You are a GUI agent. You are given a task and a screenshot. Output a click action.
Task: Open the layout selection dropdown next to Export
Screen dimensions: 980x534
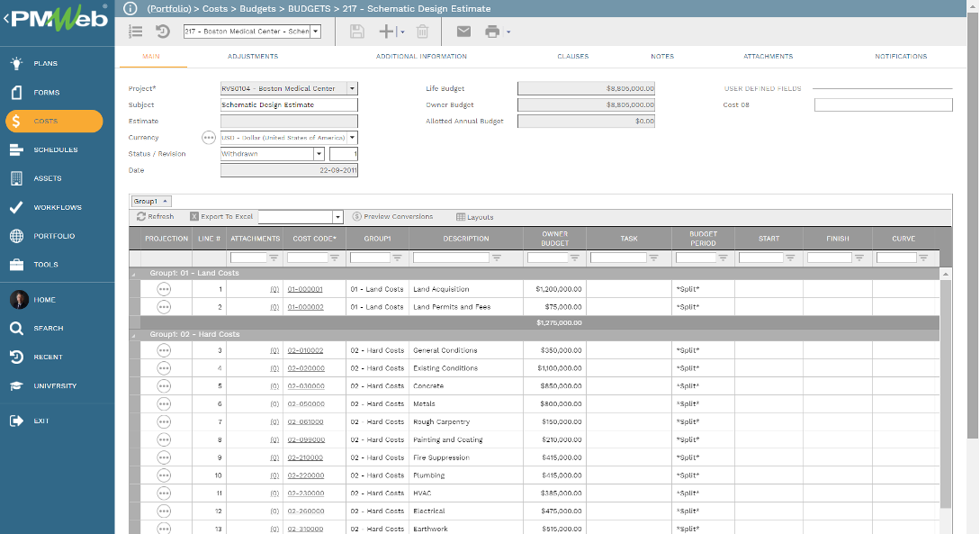(x=337, y=217)
